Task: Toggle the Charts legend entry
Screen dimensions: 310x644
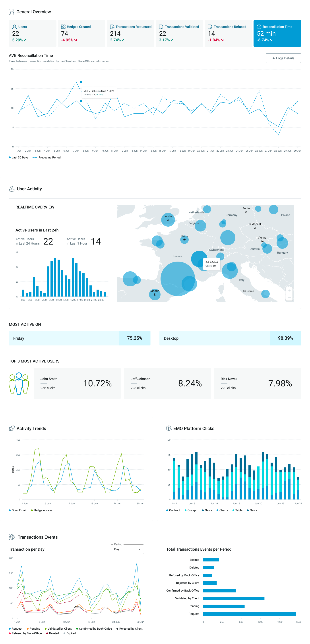Action: (222, 510)
